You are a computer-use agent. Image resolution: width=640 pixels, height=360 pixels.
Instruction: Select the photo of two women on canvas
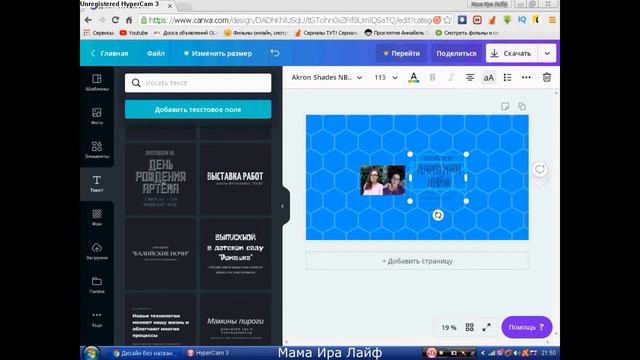click(383, 180)
